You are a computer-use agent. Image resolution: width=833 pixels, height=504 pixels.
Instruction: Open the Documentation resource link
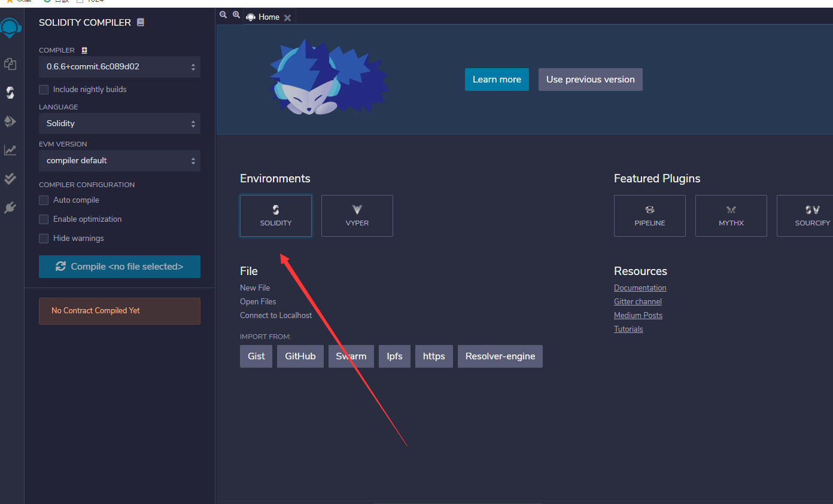pyautogui.click(x=640, y=288)
